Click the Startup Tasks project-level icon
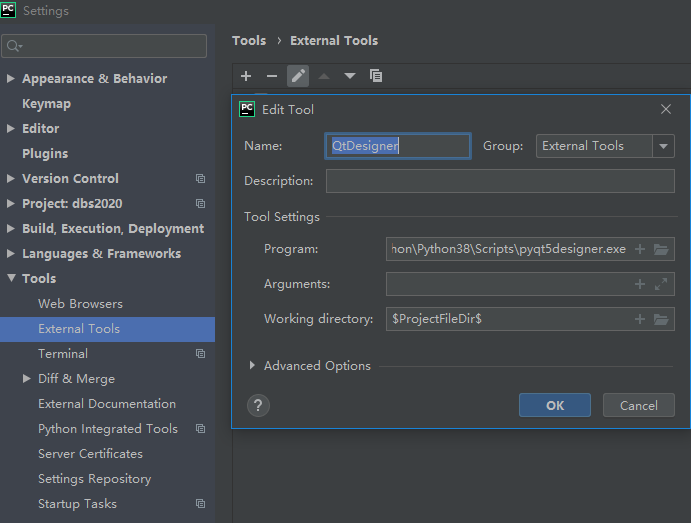This screenshot has width=691, height=523. 201,504
